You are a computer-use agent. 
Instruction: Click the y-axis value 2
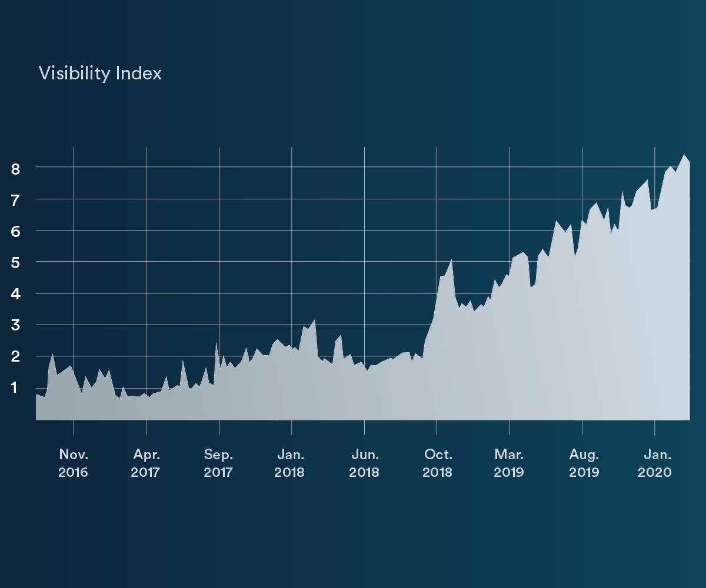click(x=16, y=357)
